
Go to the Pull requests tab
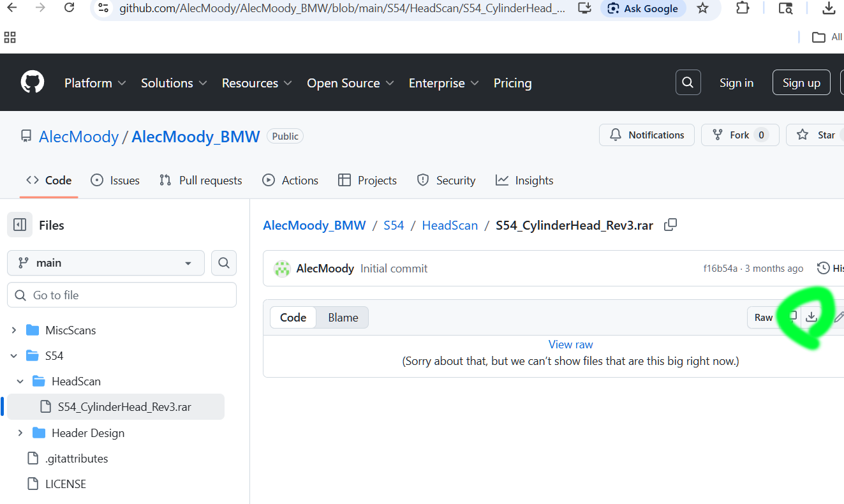click(201, 181)
